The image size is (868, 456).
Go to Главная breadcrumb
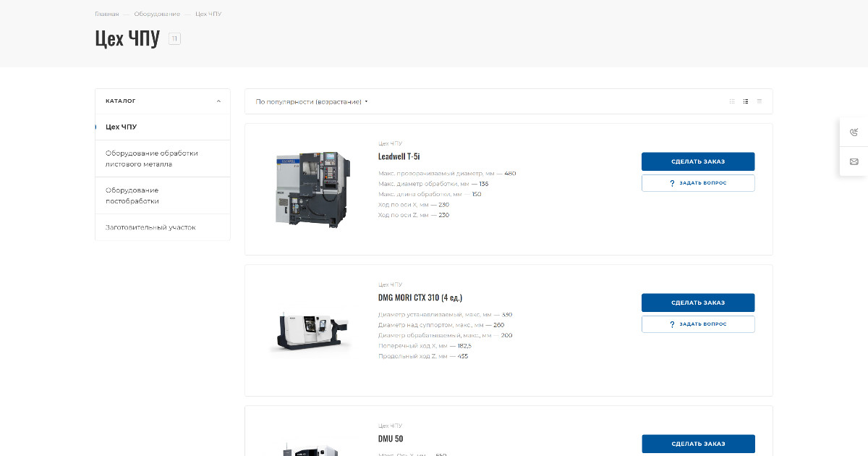pyautogui.click(x=107, y=14)
